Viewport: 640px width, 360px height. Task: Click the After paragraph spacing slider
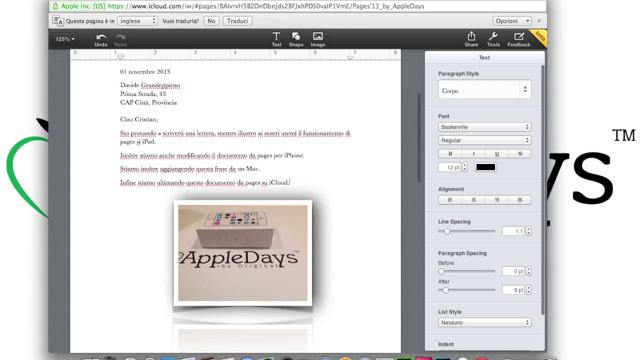tap(467, 290)
